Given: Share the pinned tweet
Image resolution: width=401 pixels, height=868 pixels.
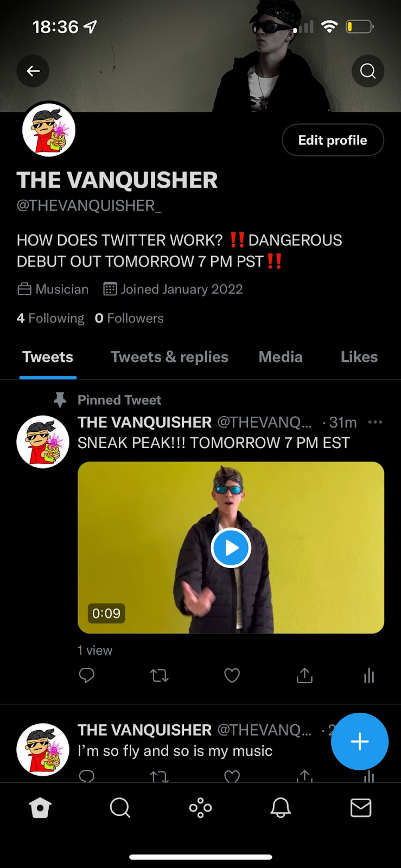Looking at the screenshot, I should pyautogui.click(x=305, y=675).
